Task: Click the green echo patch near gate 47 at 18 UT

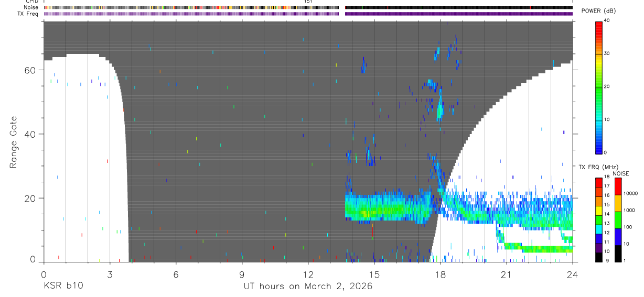Action: [x=440, y=112]
